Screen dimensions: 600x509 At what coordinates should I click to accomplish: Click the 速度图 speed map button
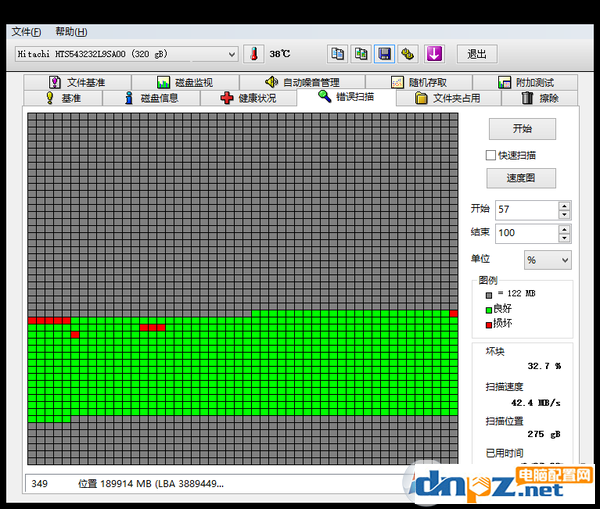click(x=521, y=178)
